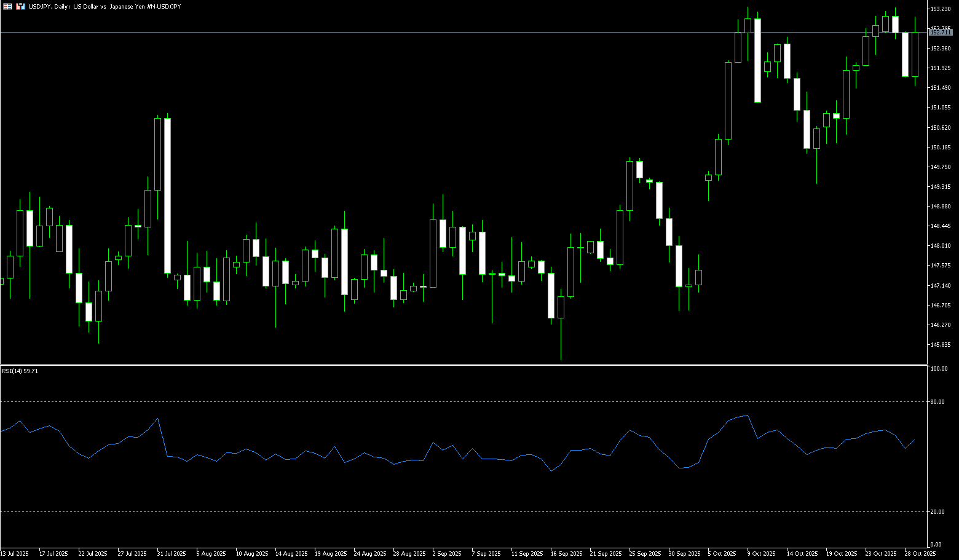Click the 20.00 label on the RSI scale
This screenshot has height=560, width=959.
tap(938, 512)
